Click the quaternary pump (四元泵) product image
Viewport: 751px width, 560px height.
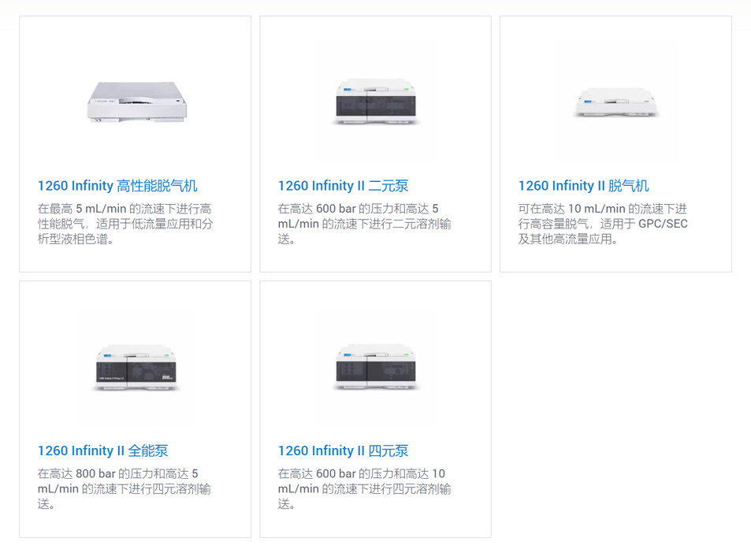376,367
